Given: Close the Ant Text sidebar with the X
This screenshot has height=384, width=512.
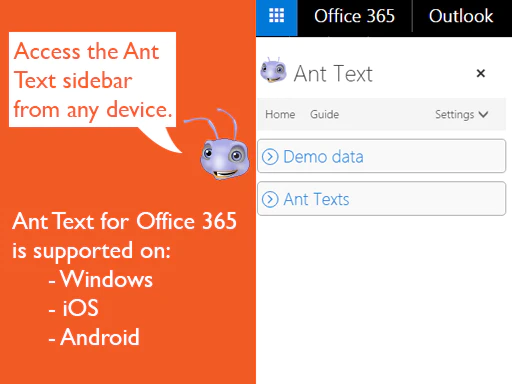Looking at the screenshot, I should [x=480, y=73].
